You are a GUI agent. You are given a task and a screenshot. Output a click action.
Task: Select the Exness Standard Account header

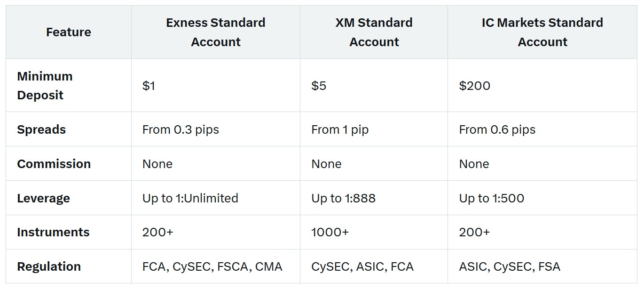coord(216,32)
